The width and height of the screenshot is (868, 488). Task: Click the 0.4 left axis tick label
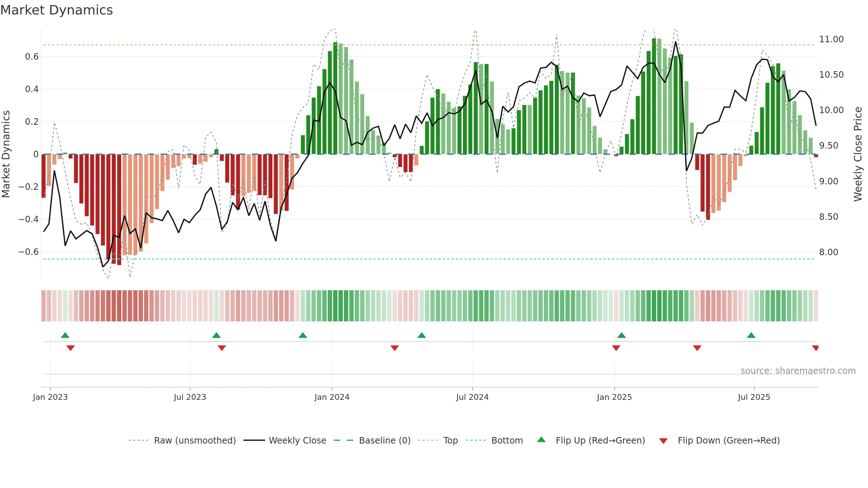point(32,89)
